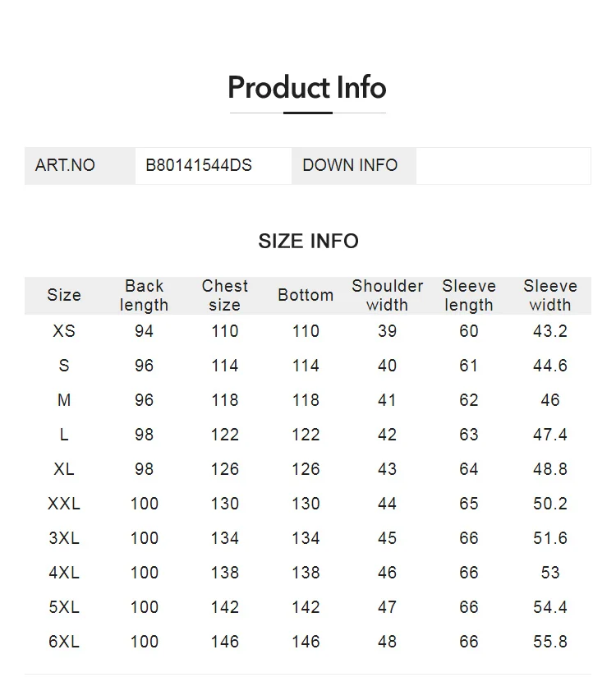The image size is (616, 691).
Task: Select the XXL size row label
Action: (64, 504)
